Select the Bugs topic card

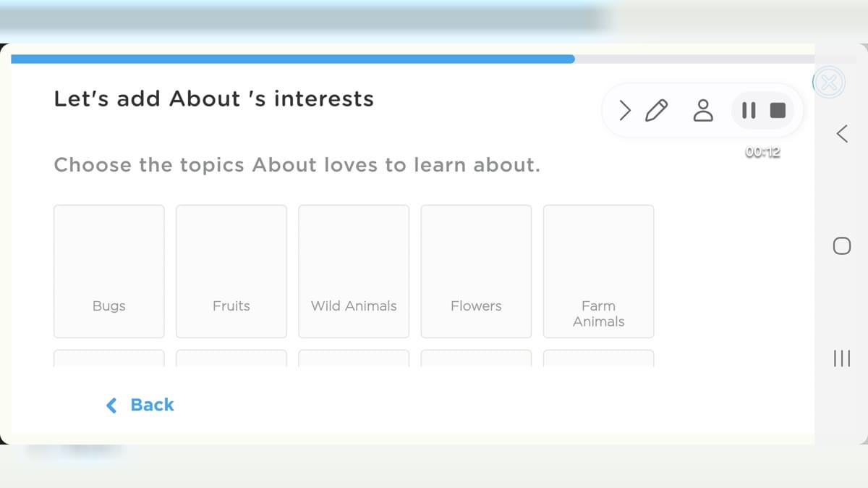click(x=109, y=272)
